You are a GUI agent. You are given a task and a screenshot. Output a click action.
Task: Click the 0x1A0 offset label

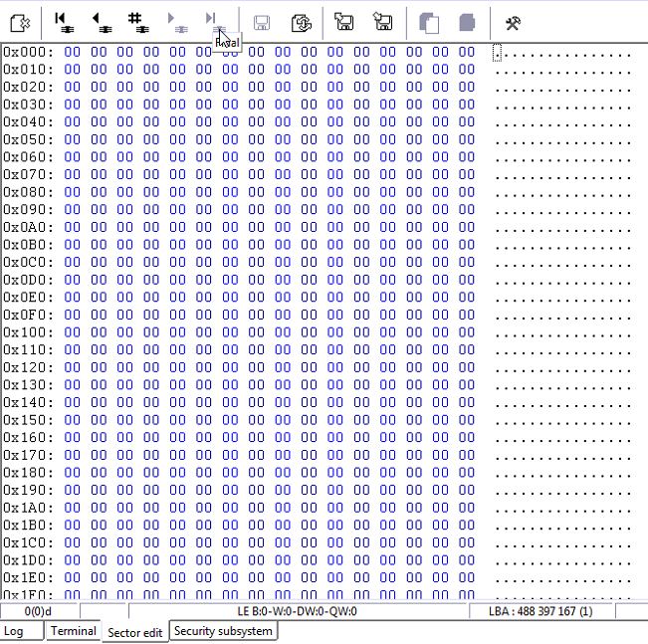pyautogui.click(x=28, y=508)
